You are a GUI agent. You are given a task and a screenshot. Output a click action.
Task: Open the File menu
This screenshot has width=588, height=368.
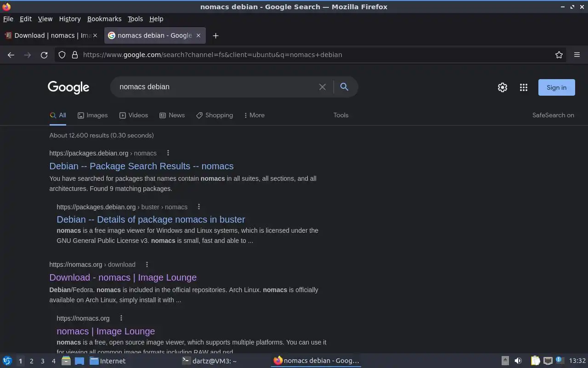point(8,19)
